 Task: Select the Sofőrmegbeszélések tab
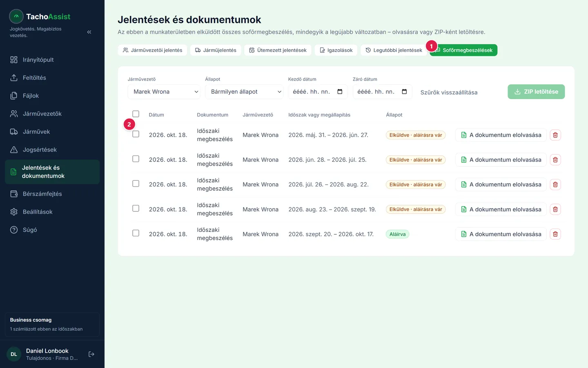pyautogui.click(x=463, y=50)
